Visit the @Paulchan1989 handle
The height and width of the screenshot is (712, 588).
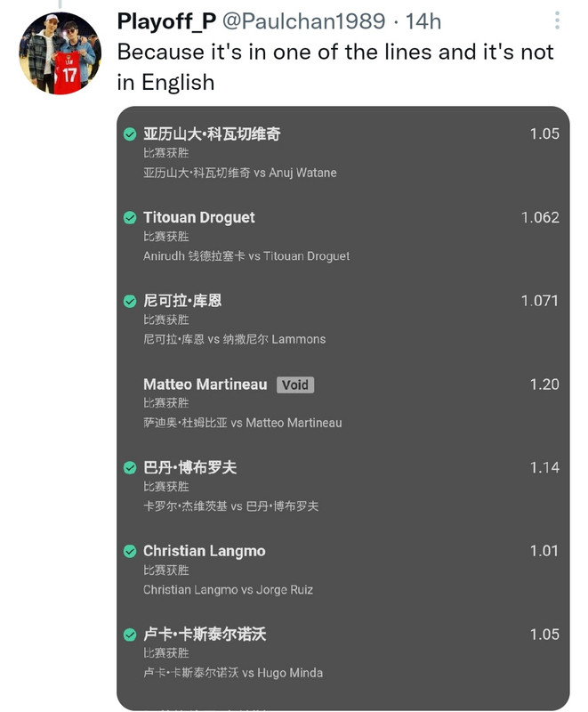pos(303,21)
